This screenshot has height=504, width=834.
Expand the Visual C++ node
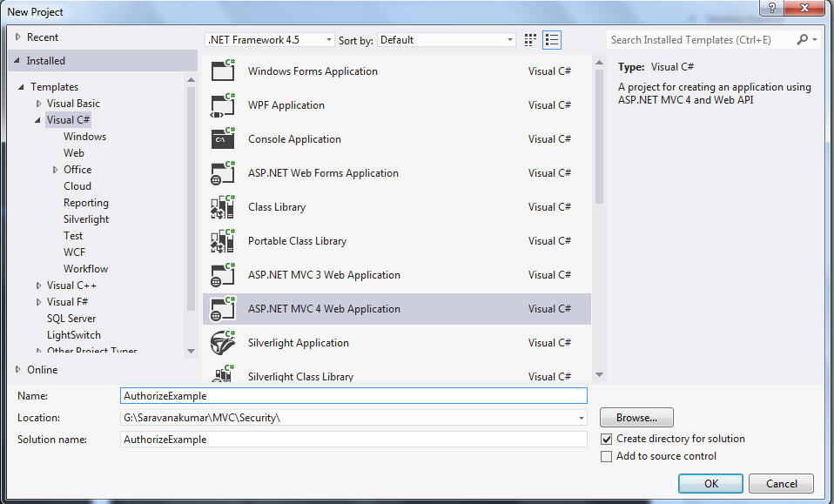pos(38,286)
